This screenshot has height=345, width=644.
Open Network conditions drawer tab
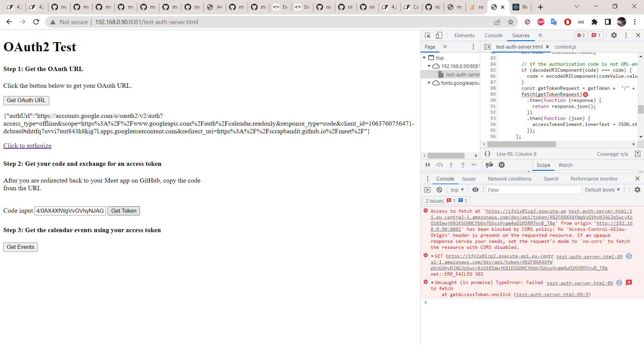[x=509, y=179]
